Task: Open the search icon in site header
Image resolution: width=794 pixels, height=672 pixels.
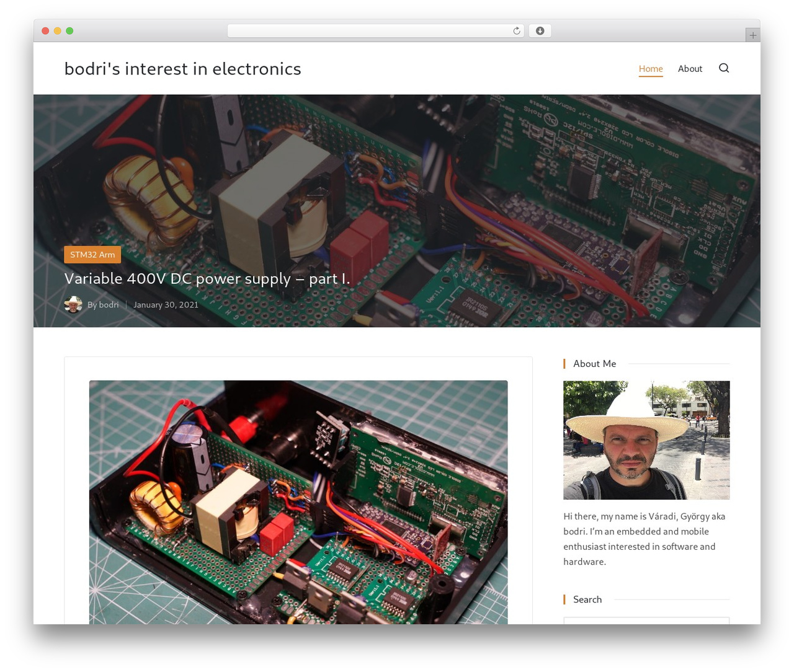Action: pyautogui.click(x=724, y=68)
